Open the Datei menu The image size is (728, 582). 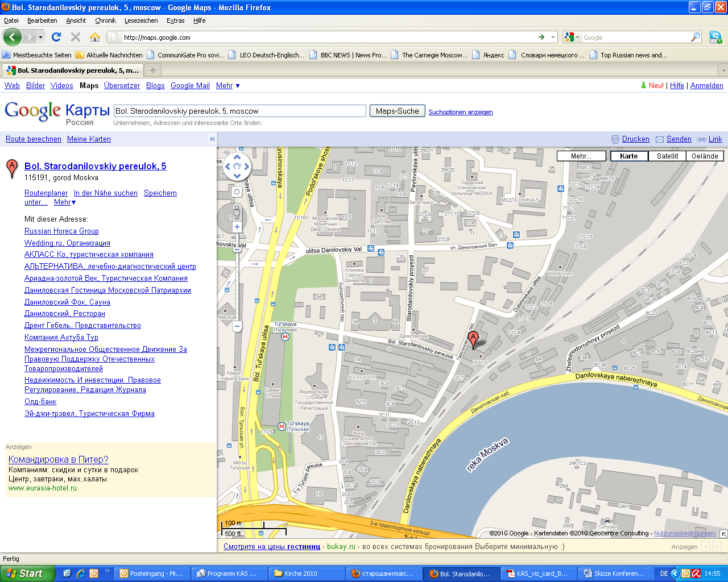(11, 20)
